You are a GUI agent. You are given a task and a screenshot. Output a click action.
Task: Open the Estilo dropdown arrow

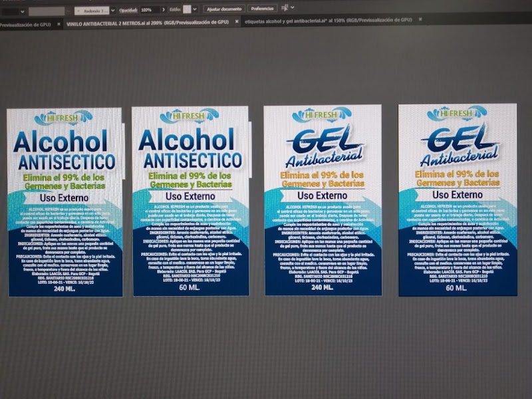195,9
